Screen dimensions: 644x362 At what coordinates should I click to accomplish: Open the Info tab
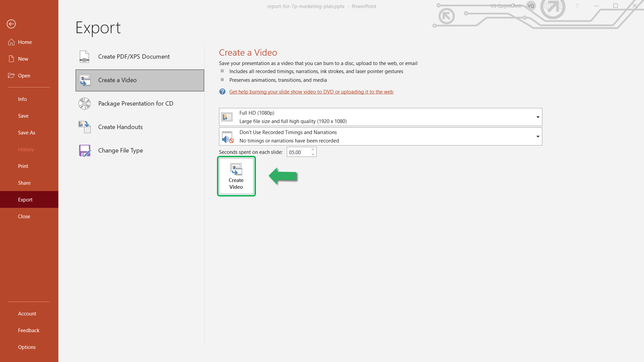click(29, 99)
